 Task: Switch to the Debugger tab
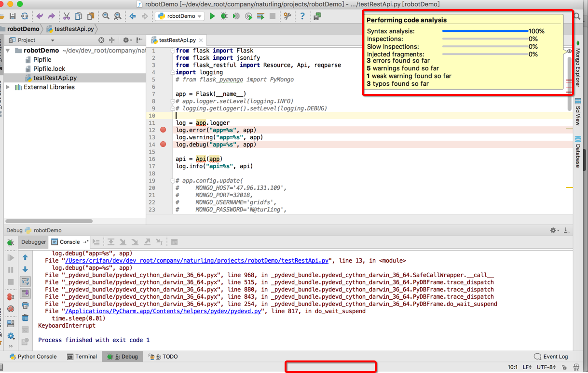coord(34,242)
